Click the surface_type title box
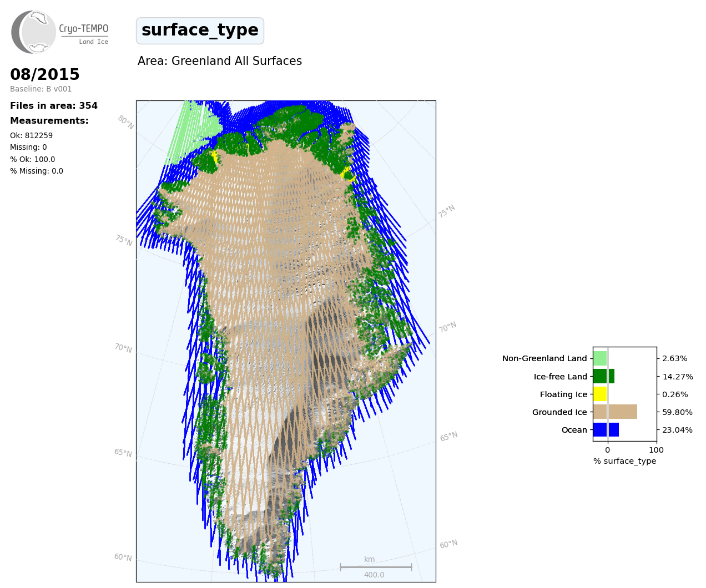Image resolution: width=706 pixels, height=588 pixels. (200, 31)
